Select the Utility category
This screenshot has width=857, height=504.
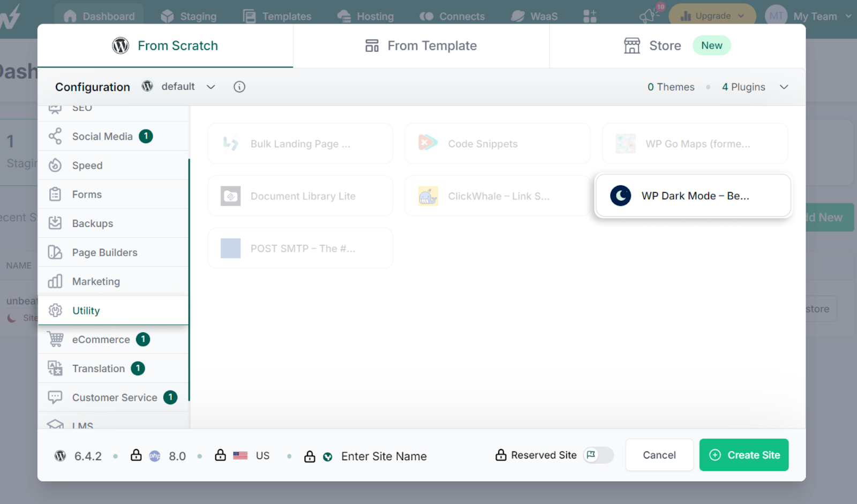(x=114, y=311)
